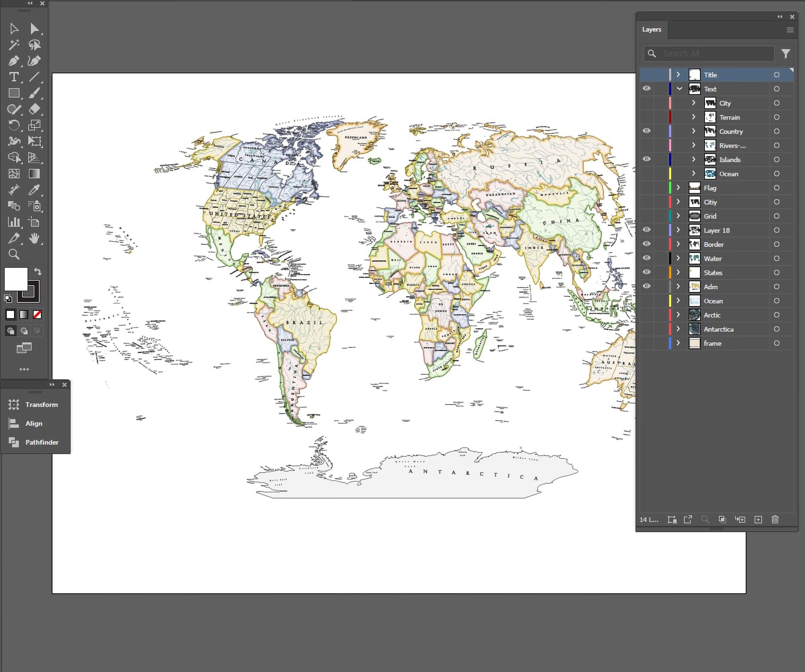This screenshot has width=805, height=672.
Task: Click the Edit Toolbar three dots
Action: [24, 369]
